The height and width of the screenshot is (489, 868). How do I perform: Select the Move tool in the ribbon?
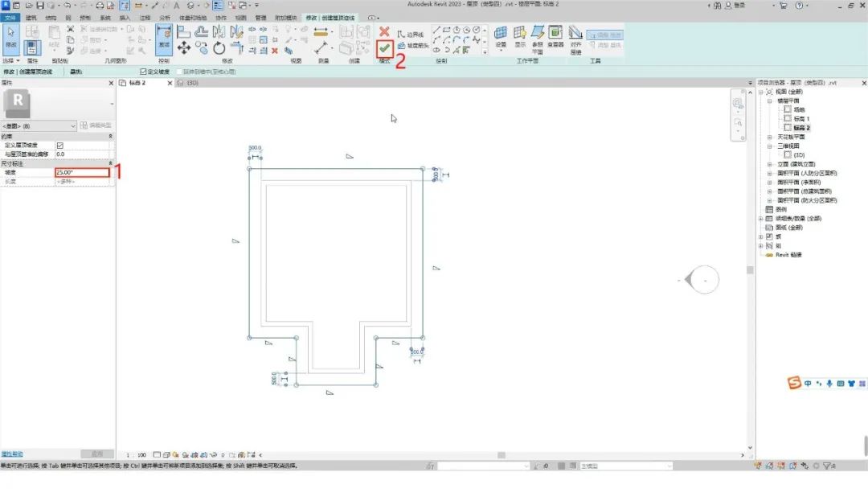183,48
